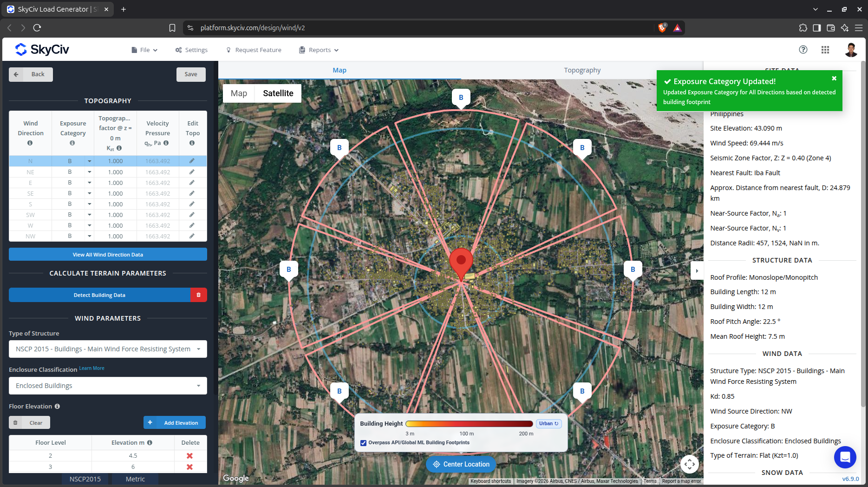Click the Building Height color gradient bar

click(x=469, y=424)
